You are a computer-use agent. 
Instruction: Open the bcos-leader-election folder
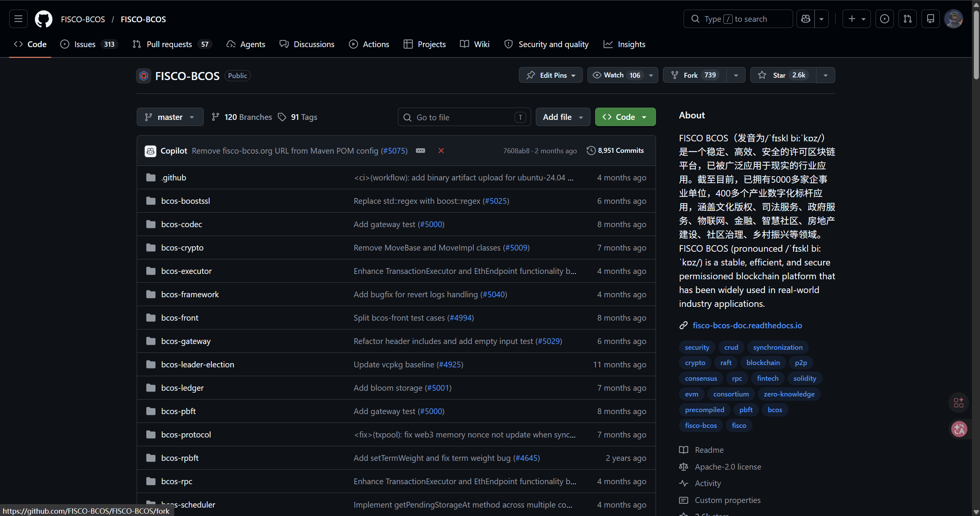tap(198, 364)
